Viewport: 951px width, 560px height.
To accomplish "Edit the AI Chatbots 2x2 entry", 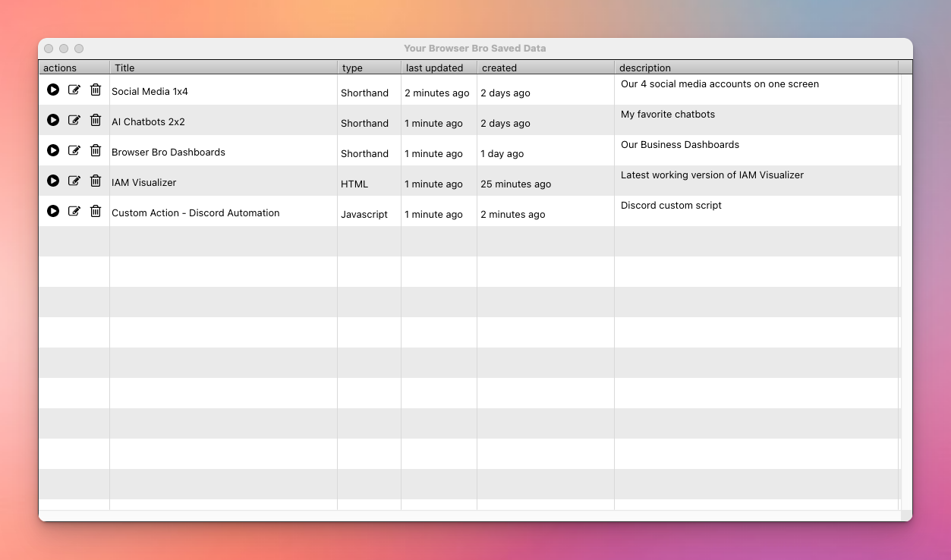I will tap(74, 120).
